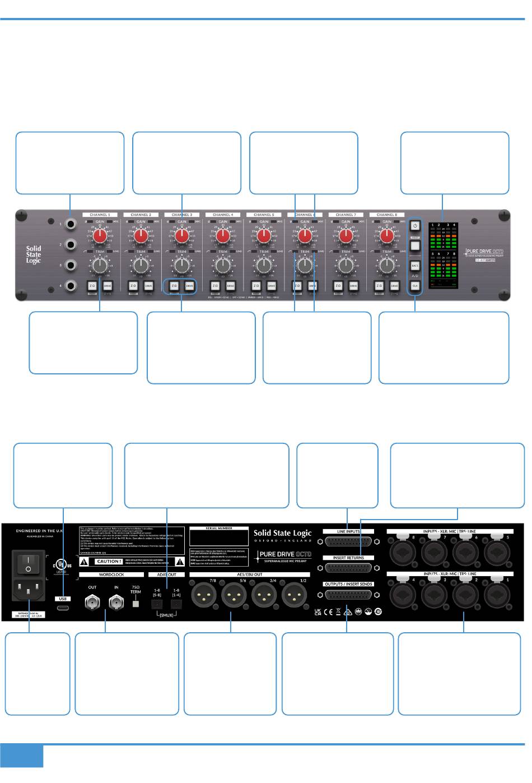532x783 pixels.
Task: Click the A/D RATE button
Action: [x=415, y=266]
